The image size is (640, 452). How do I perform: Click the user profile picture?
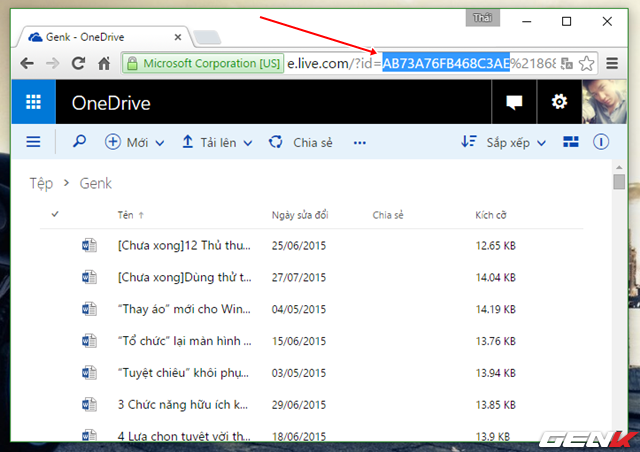click(604, 102)
